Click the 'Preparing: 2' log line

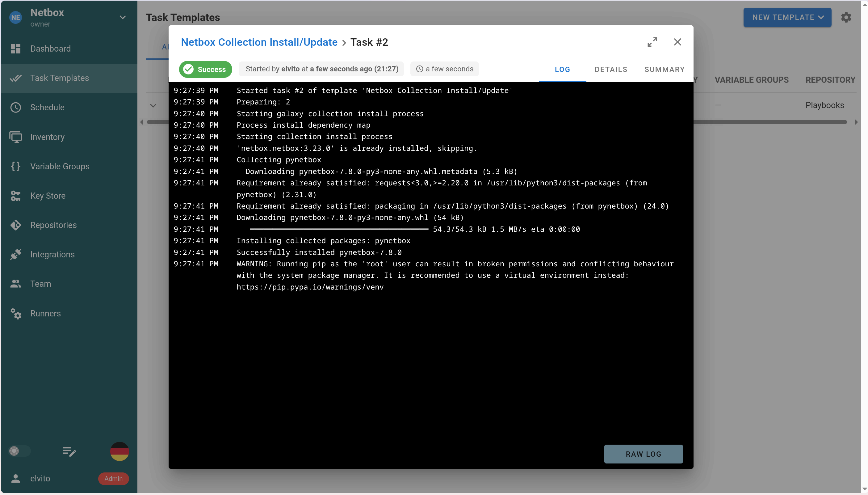click(x=263, y=102)
